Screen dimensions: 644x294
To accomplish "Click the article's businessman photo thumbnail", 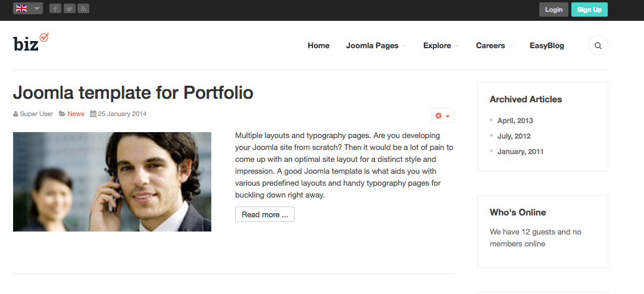I will (112, 182).
